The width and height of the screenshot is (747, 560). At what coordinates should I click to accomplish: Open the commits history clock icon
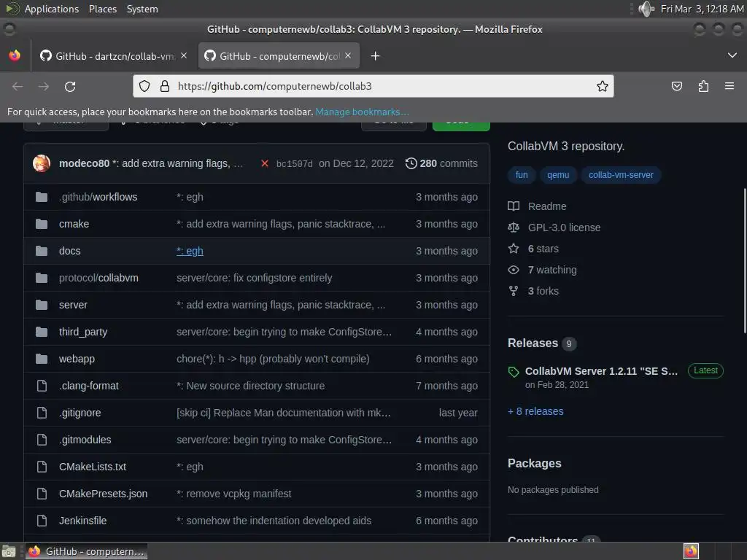pos(411,163)
